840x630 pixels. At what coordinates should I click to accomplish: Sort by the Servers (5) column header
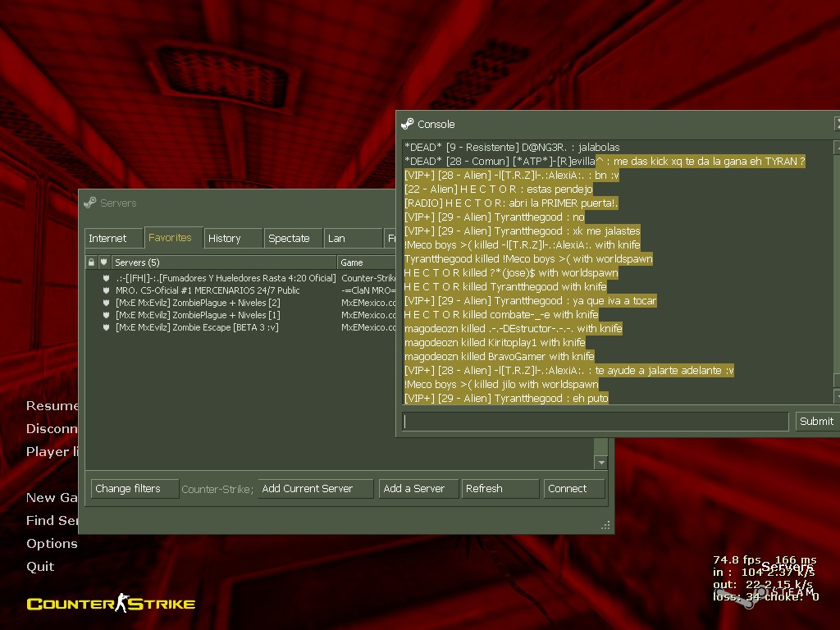[224, 262]
